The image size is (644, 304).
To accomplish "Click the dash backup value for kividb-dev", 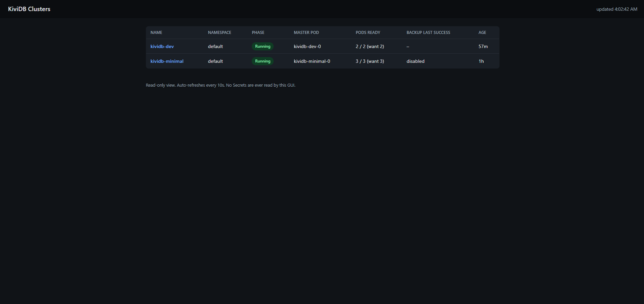I will tap(408, 47).
